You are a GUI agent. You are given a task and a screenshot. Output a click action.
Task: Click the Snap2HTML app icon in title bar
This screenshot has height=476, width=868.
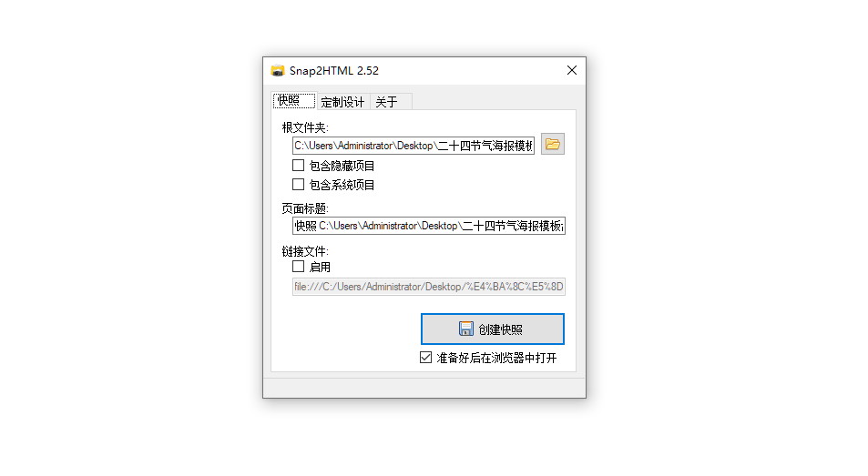(277, 71)
